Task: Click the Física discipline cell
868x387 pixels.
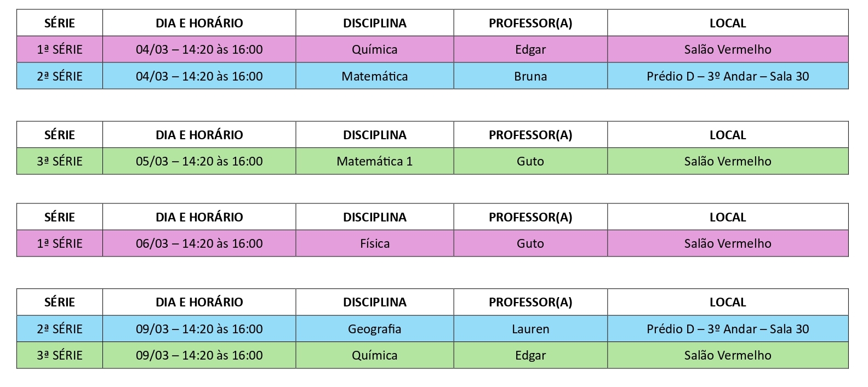Action: (x=374, y=243)
